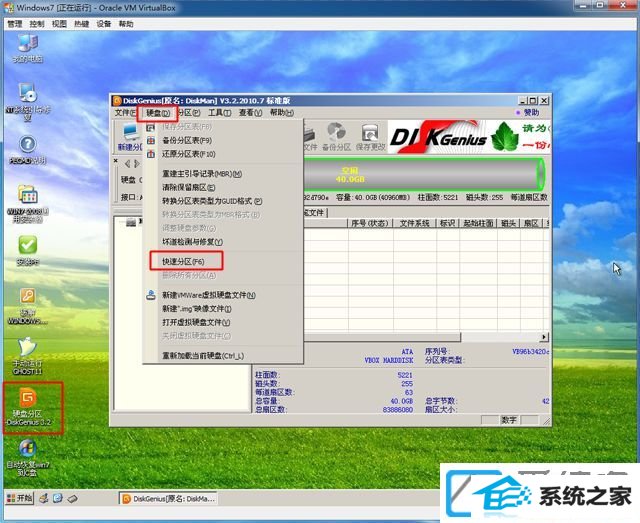
Task: Open the 文件 menu in DiskGenius
Action: (124, 113)
